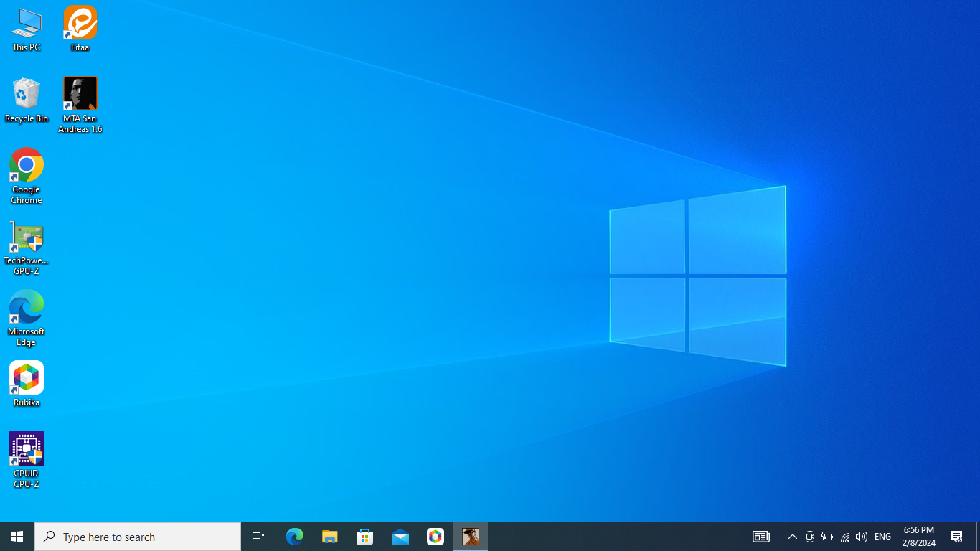Select the Microsoft Edge desktop shortcut
The width and height of the screenshot is (980, 551).
pyautogui.click(x=27, y=318)
